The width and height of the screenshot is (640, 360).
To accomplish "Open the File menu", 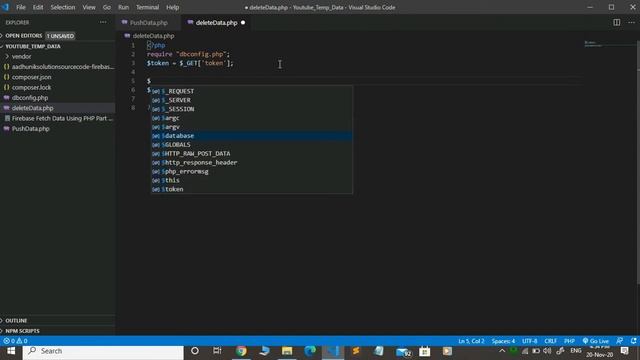I will pos(21,7).
